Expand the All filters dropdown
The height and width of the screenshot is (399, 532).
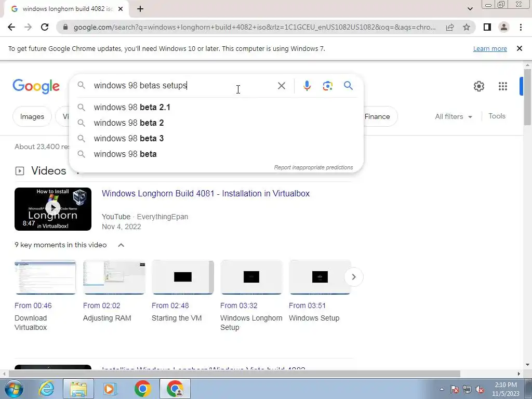pyautogui.click(x=454, y=116)
